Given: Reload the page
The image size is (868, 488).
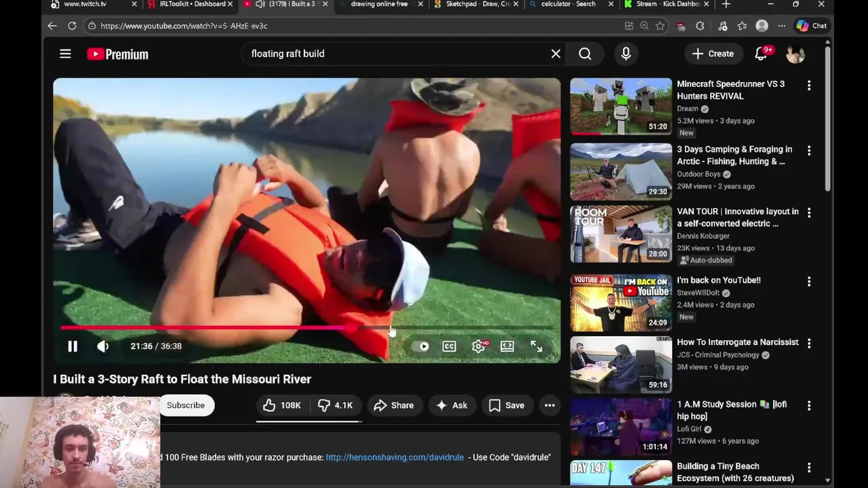Looking at the screenshot, I should [x=72, y=26].
